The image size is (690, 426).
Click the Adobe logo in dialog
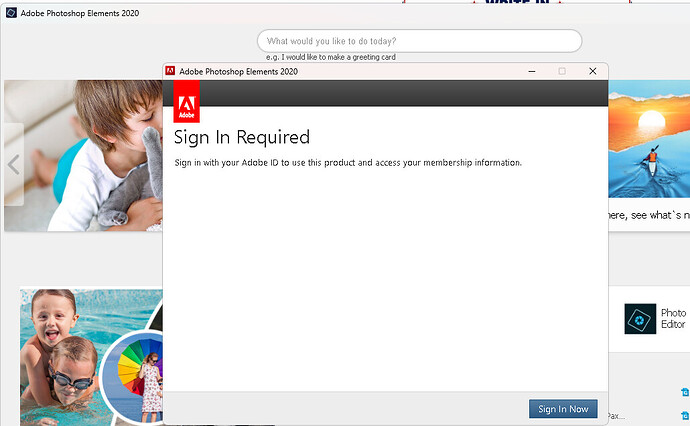click(x=187, y=102)
